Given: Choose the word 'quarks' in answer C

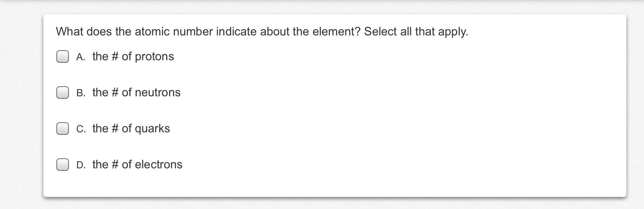Looking at the screenshot, I should click(152, 129).
